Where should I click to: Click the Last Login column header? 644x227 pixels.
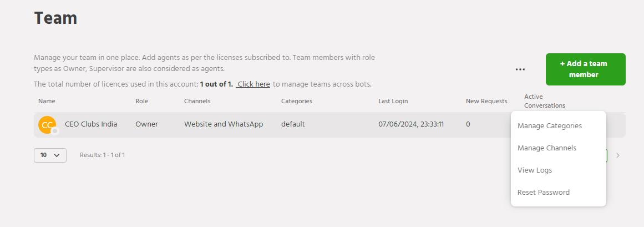click(393, 101)
